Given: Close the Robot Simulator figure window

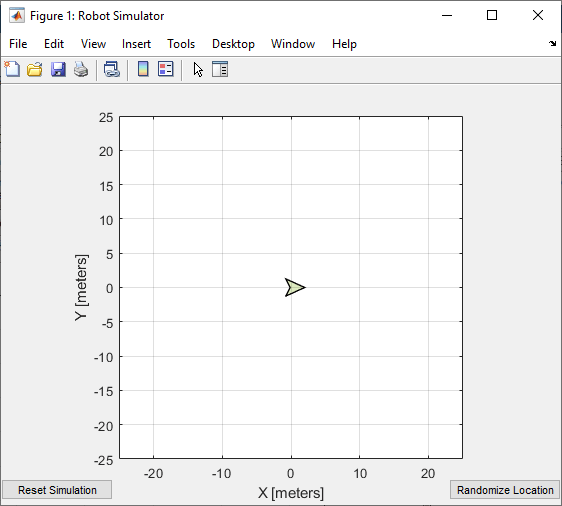Looking at the screenshot, I should click(538, 15).
